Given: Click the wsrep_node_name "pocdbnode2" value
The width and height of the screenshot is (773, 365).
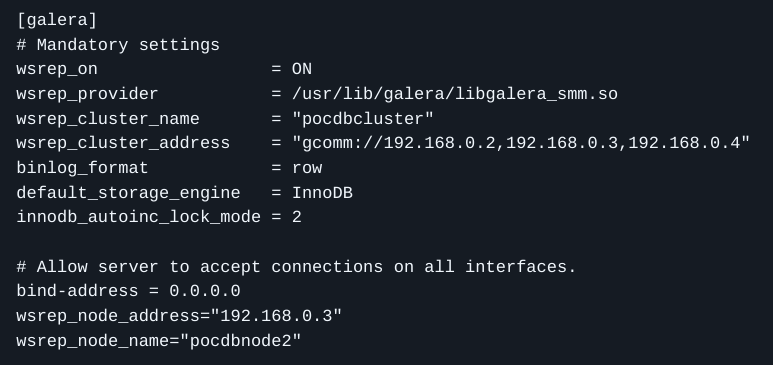Looking at the screenshot, I should (241, 340).
